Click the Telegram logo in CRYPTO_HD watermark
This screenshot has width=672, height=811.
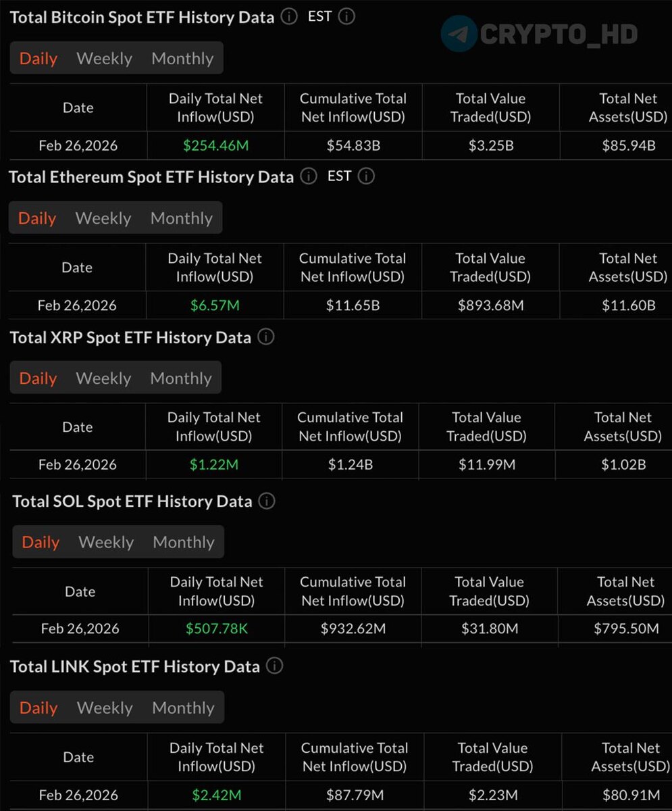click(459, 34)
